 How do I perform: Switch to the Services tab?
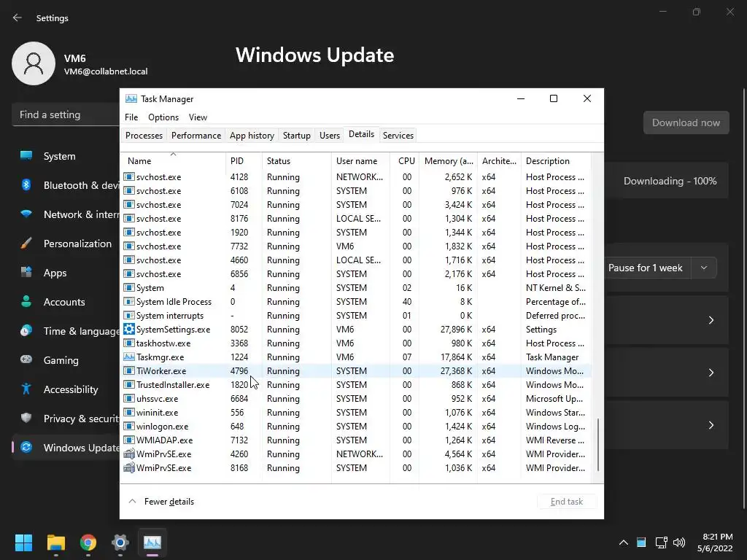pyautogui.click(x=398, y=135)
